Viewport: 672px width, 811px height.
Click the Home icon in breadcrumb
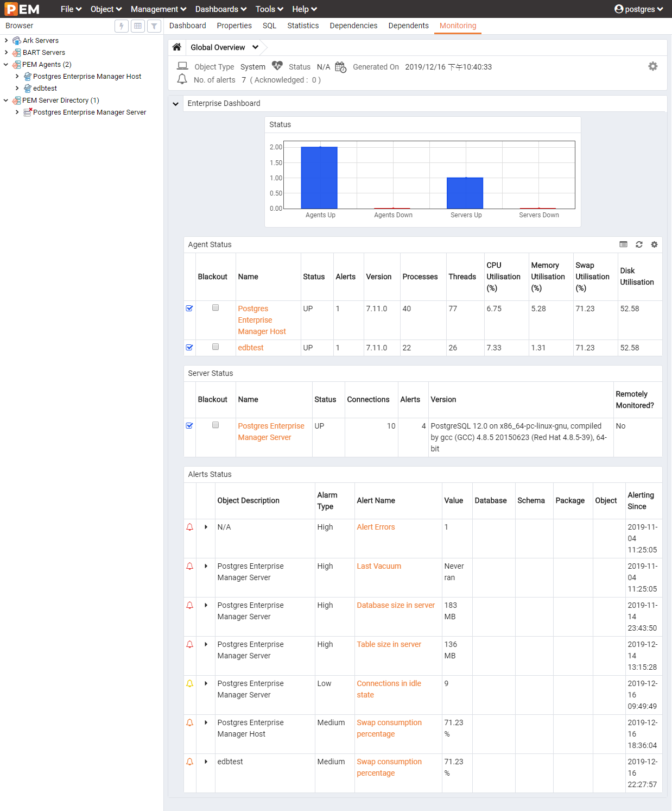click(176, 47)
